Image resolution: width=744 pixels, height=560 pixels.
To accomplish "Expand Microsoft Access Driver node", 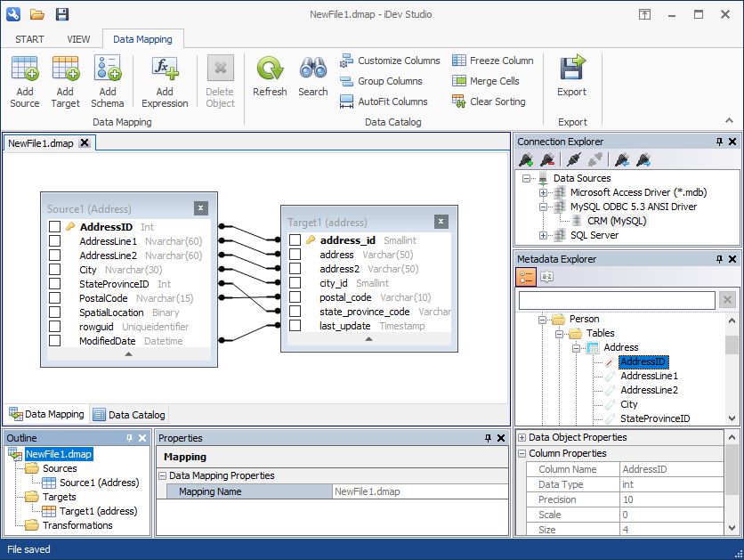I will pos(543,192).
